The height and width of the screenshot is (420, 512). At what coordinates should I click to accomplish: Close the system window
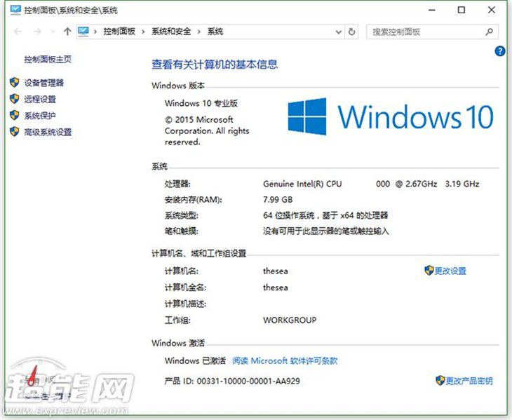click(492, 10)
